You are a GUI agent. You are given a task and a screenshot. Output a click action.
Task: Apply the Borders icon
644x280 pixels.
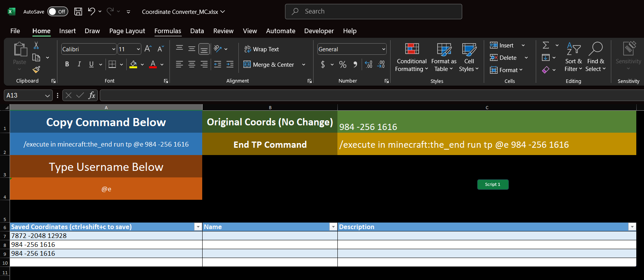112,64
